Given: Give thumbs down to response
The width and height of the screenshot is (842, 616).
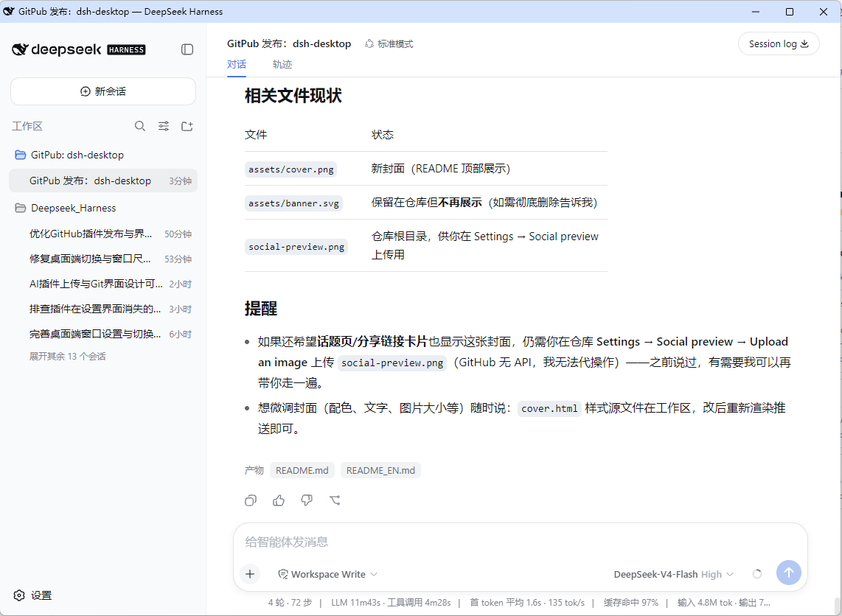Looking at the screenshot, I should [307, 500].
